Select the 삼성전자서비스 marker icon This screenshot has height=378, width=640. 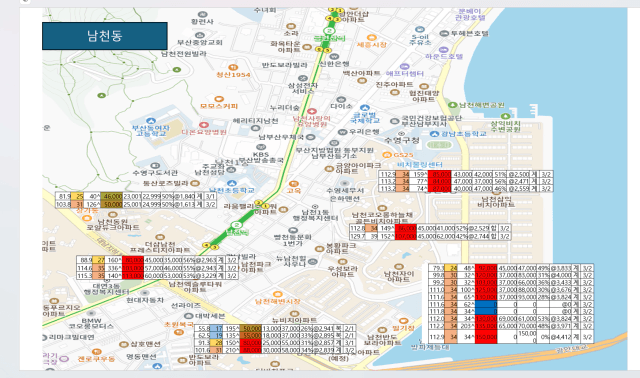tap(302, 78)
